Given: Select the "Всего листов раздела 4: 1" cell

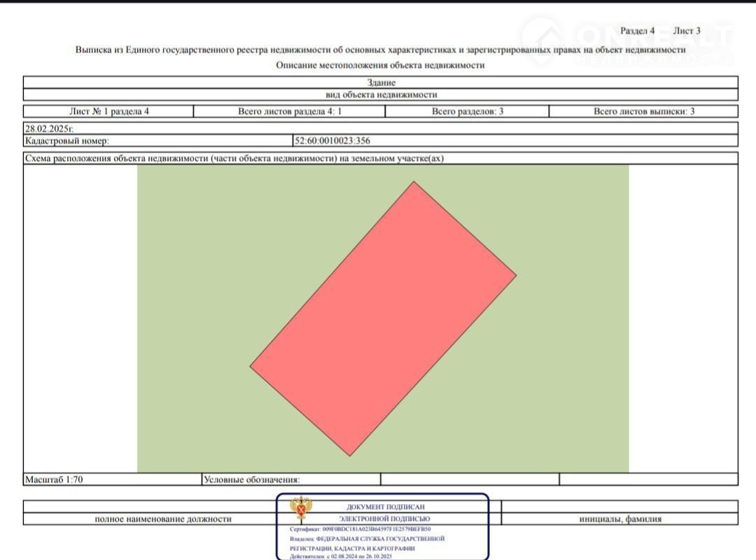Looking at the screenshot, I should tap(289, 111).
